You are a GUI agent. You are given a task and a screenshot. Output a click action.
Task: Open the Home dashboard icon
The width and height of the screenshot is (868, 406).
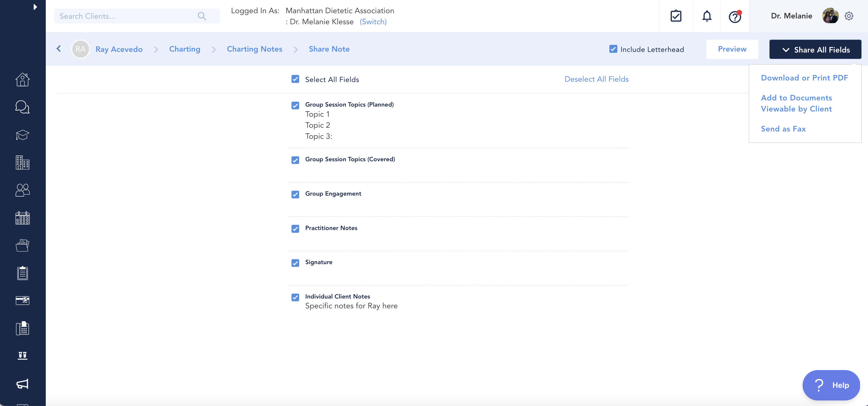(22, 80)
